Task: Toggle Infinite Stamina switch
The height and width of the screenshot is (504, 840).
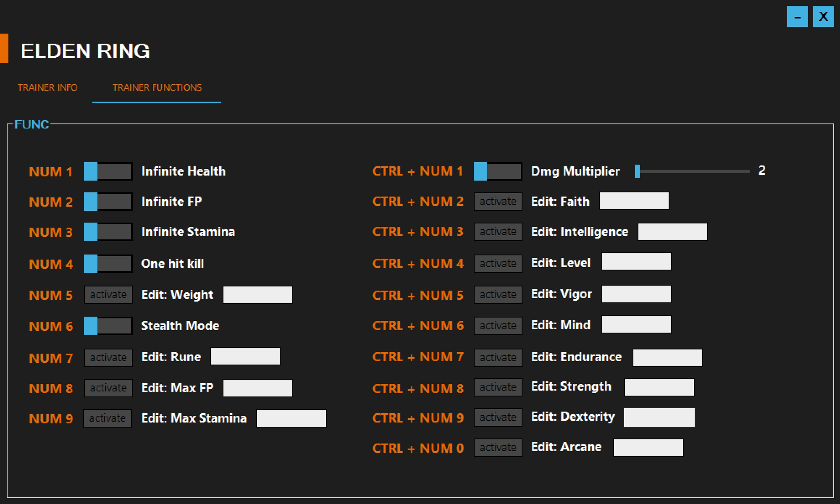Action: click(108, 232)
